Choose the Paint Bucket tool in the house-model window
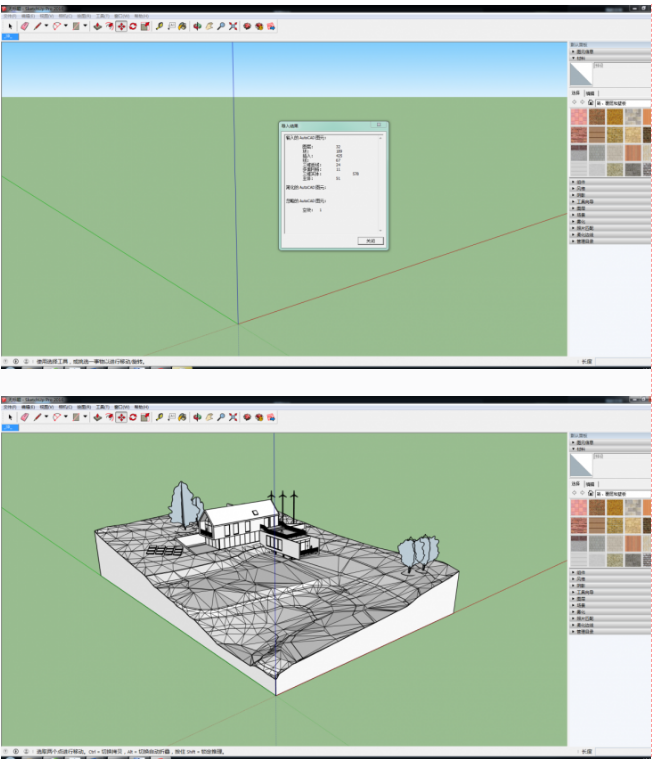652x759 pixels. (x=182, y=417)
